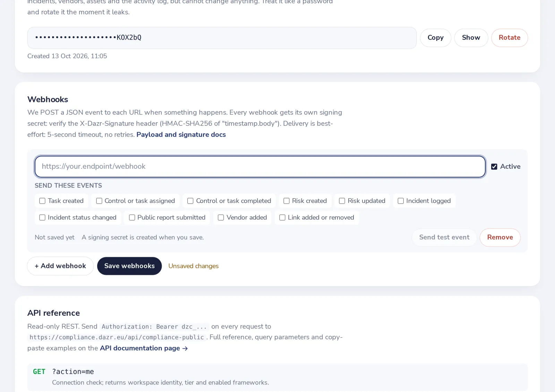Rotate the API key

click(510, 38)
